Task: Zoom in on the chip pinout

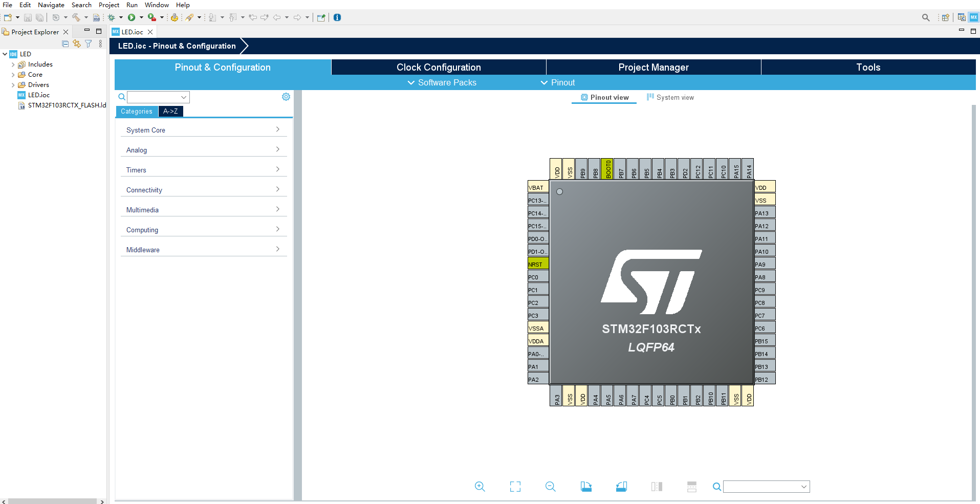Action: click(480, 487)
